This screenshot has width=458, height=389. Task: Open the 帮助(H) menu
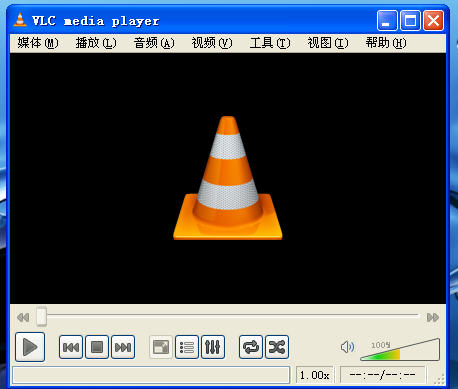[x=386, y=43]
